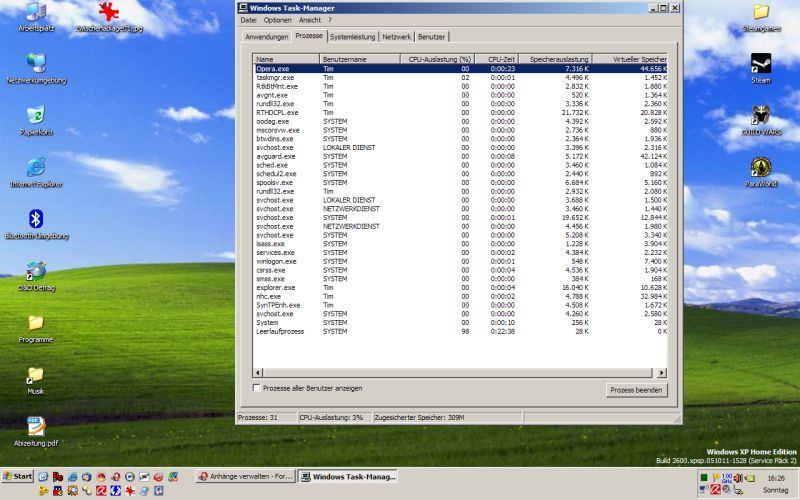Click the Windows Task-Manager taskbar button

(348, 476)
